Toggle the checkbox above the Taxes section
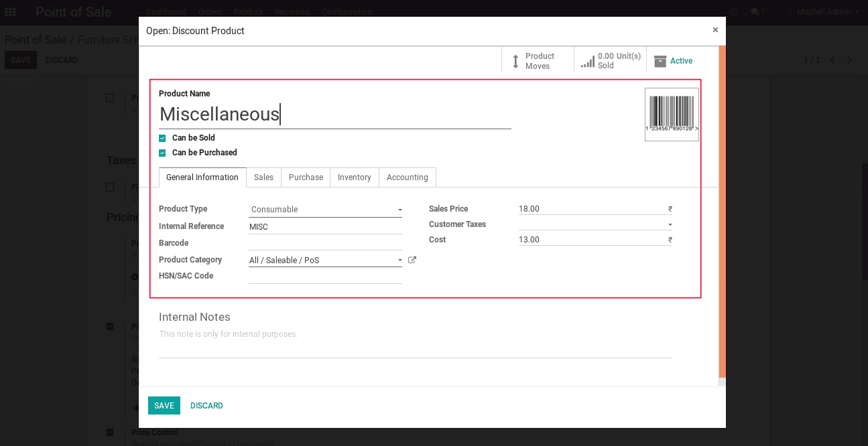 pos(110,98)
